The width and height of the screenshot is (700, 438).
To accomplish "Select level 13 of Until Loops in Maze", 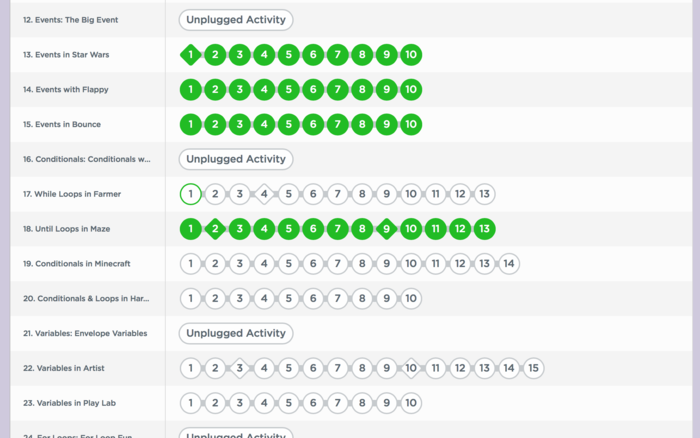I will (484, 229).
